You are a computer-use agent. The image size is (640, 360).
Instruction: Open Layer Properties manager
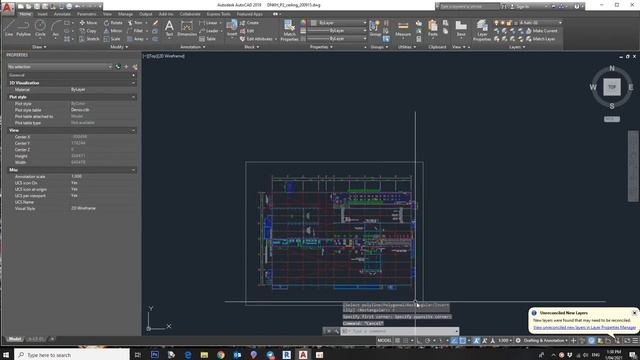(482, 30)
